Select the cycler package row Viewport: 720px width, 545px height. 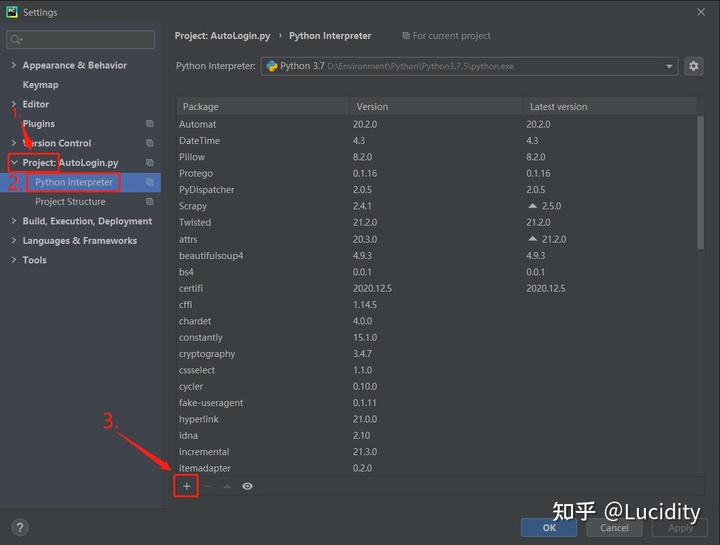(x=437, y=386)
